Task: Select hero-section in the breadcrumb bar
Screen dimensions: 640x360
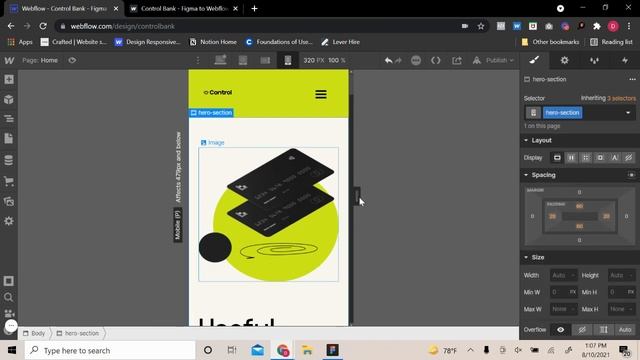Action: pos(78,333)
